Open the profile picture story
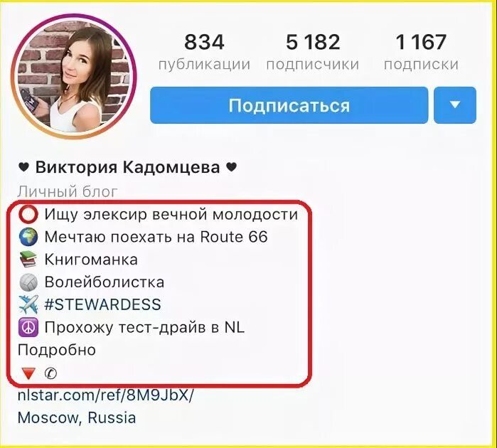Screen dimensions: 497x448 coord(74,76)
